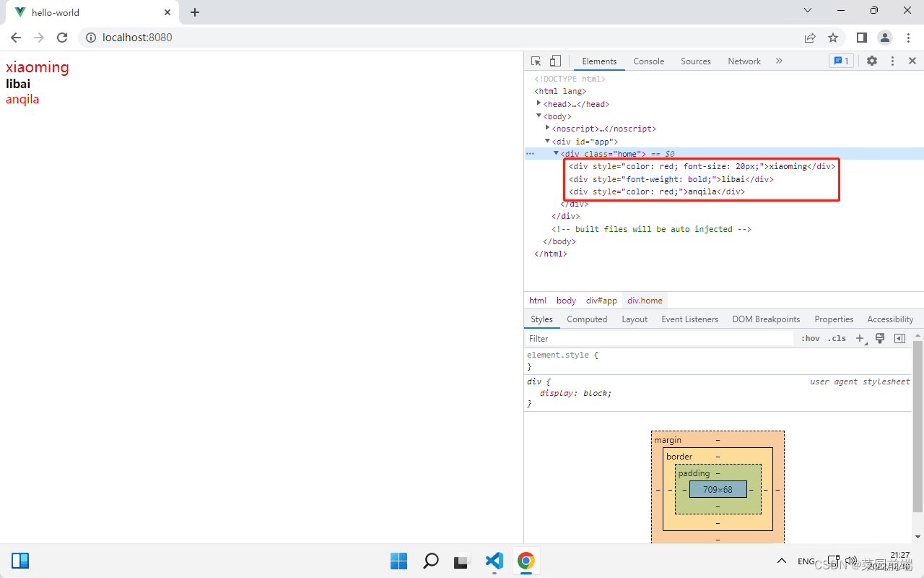Open Chrome main menu dots
The height and width of the screenshot is (578, 924).
908,38
